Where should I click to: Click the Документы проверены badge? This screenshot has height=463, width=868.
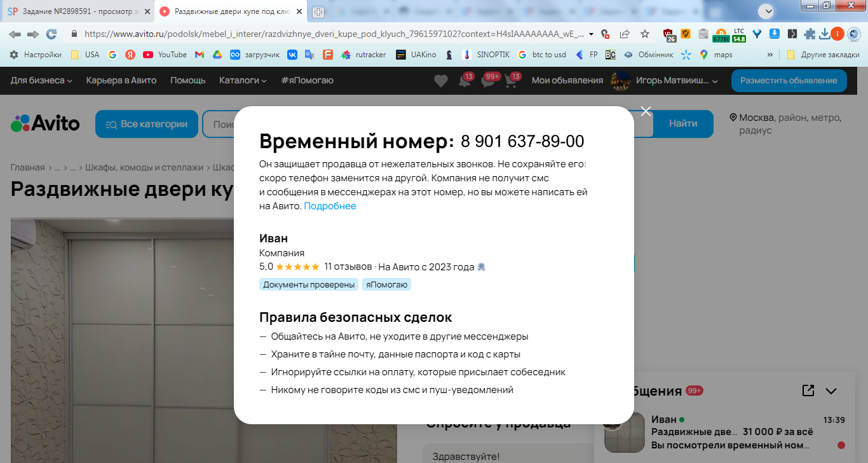coord(309,284)
